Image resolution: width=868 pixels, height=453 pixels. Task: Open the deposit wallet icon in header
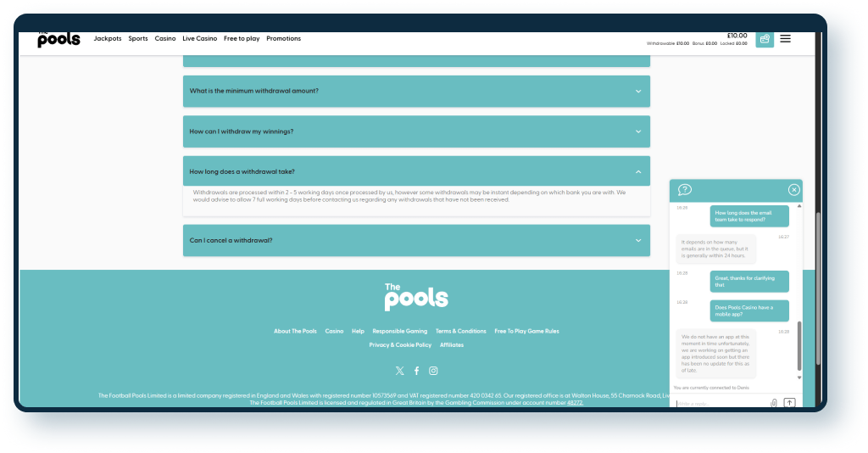click(x=765, y=39)
